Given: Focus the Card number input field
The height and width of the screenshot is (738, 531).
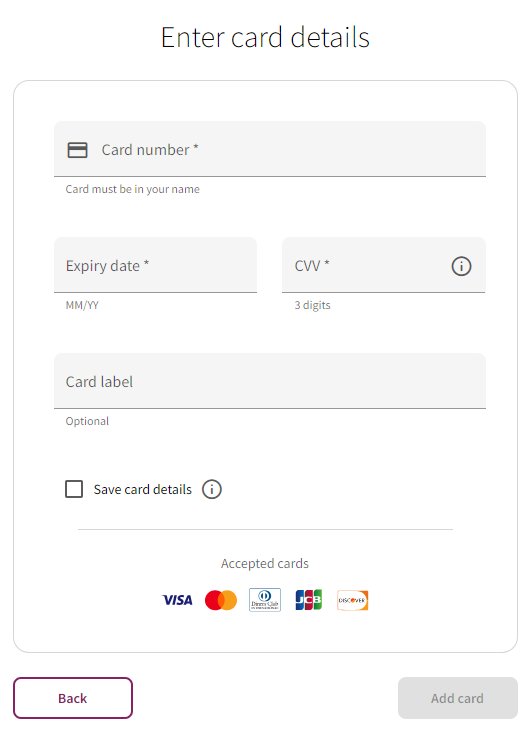Looking at the screenshot, I should (270, 149).
